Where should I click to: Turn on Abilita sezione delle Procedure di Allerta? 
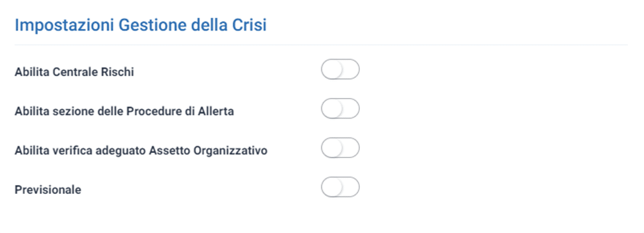pos(340,109)
